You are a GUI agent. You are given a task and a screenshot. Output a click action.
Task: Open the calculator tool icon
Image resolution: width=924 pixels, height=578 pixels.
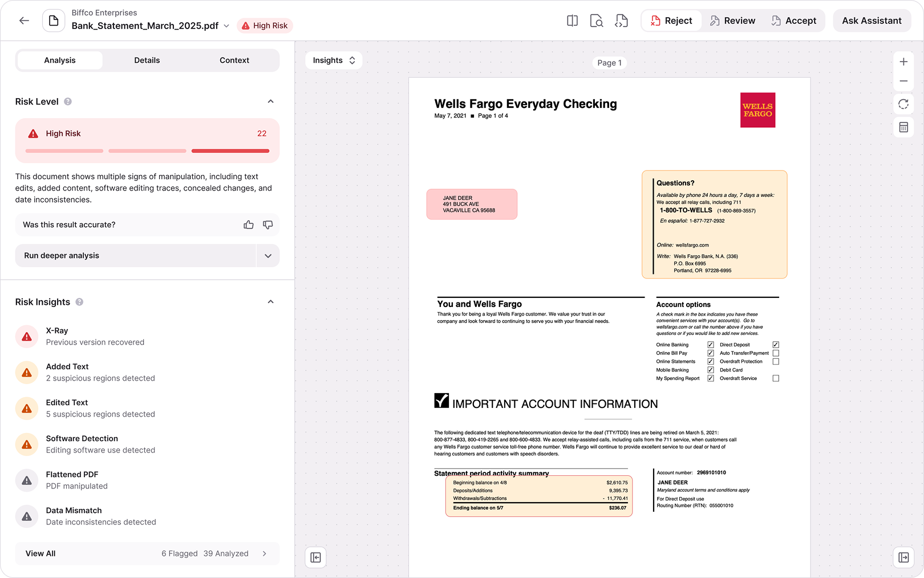click(x=903, y=127)
